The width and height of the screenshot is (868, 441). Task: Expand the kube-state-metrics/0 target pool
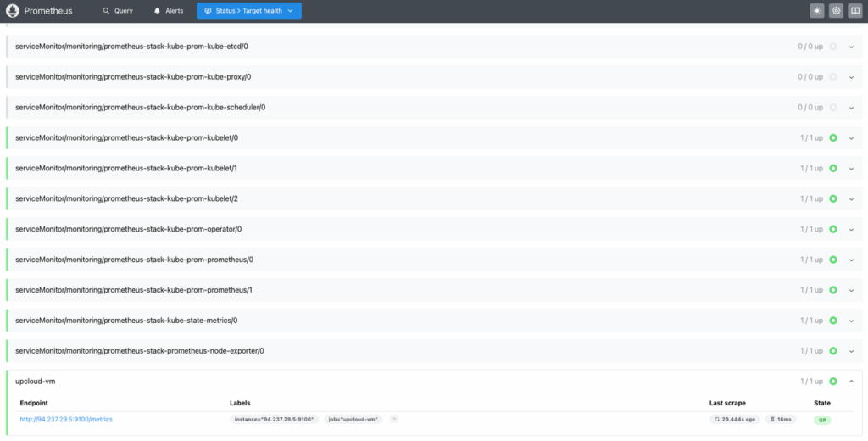pyautogui.click(x=851, y=321)
